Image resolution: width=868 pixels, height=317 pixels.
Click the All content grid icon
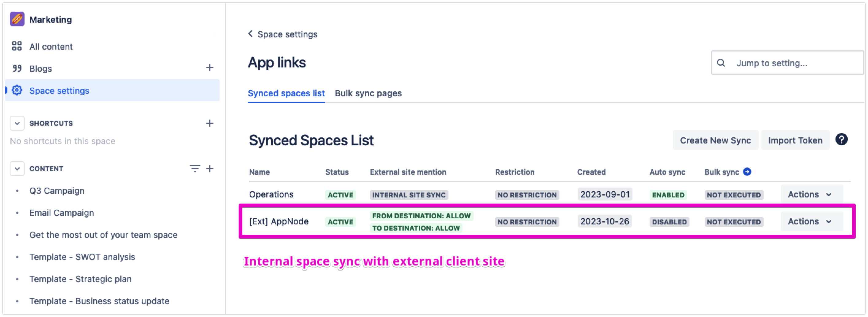pos(17,46)
